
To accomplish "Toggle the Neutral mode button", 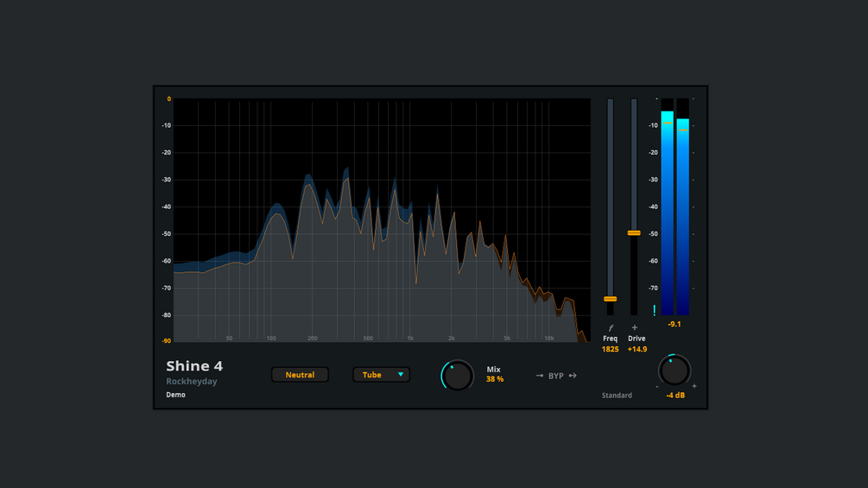I will 300,375.
